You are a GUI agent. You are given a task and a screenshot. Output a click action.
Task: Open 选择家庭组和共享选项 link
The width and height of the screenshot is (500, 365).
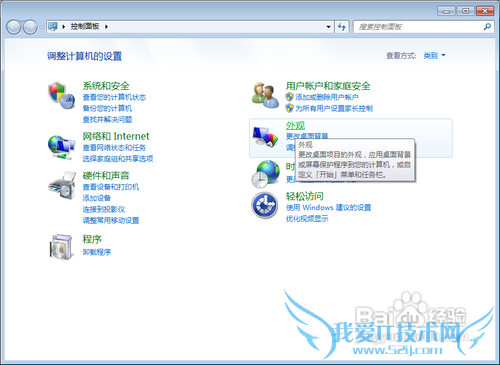tap(118, 158)
